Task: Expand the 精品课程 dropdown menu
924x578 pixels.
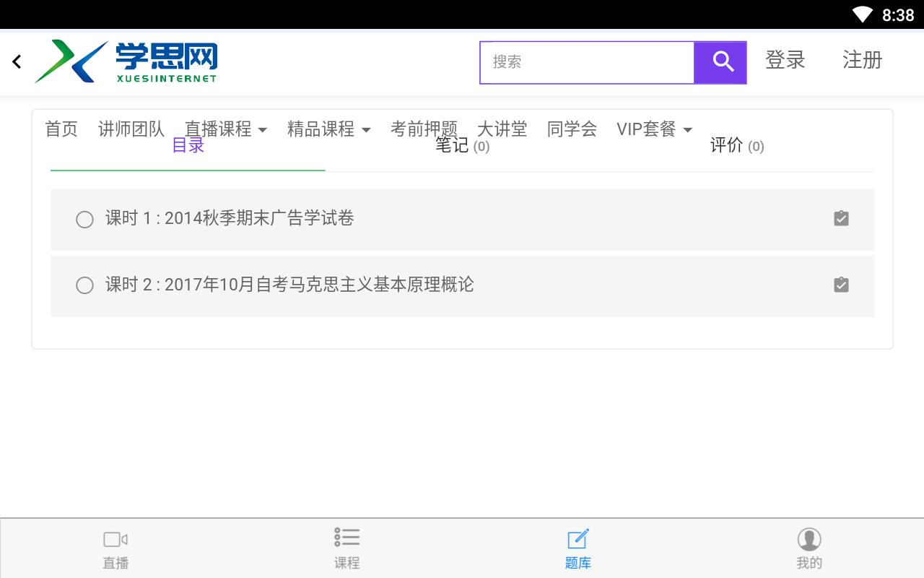Action: click(x=329, y=129)
